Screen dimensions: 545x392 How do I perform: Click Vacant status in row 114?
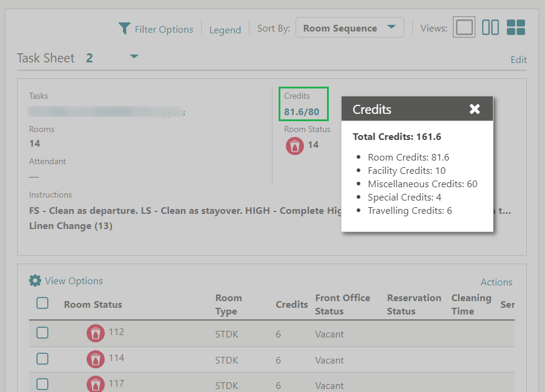pos(329,360)
